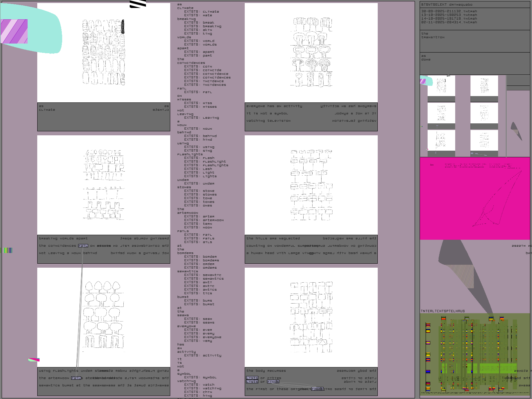
Task: Click the small multicolor striped marker on left edge
Action: [x=7, y=250]
